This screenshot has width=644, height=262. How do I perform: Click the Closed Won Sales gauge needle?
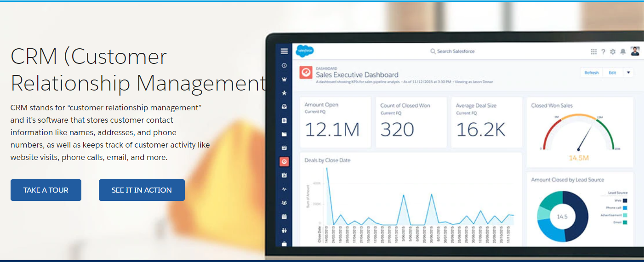(584, 137)
